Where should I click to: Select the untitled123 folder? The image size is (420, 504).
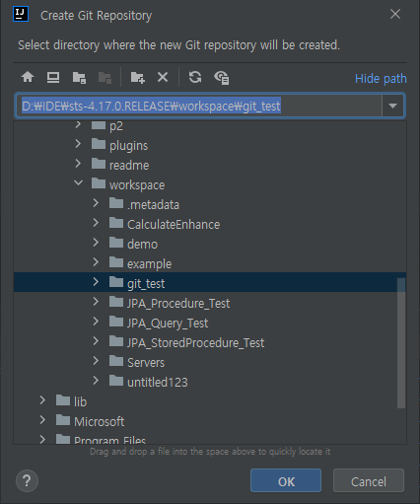click(x=158, y=383)
